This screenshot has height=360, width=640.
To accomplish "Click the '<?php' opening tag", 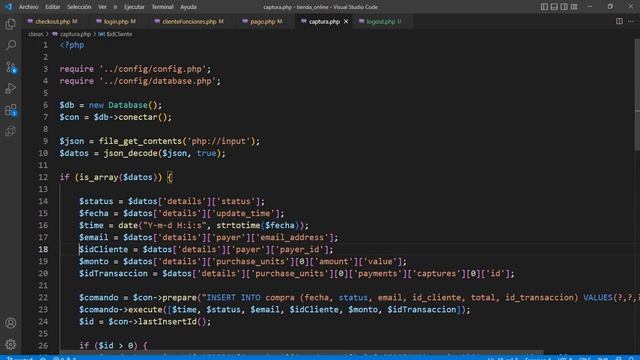I will click(72, 45).
